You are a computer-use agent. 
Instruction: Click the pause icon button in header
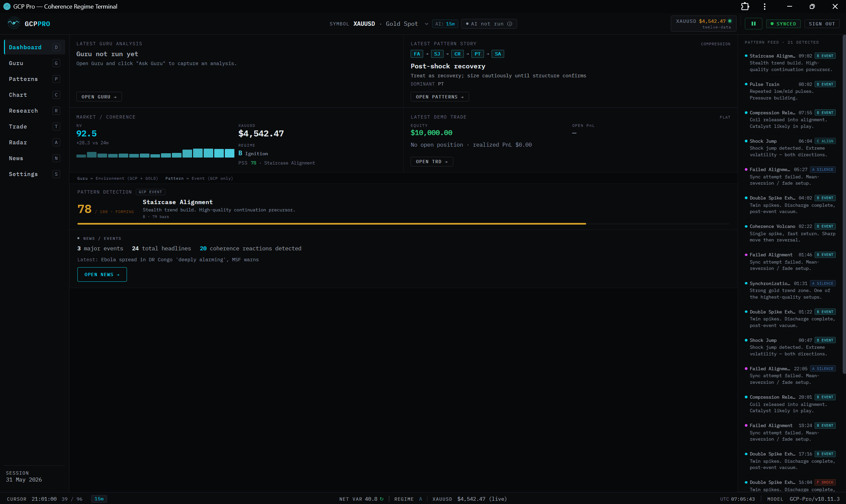[753, 24]
